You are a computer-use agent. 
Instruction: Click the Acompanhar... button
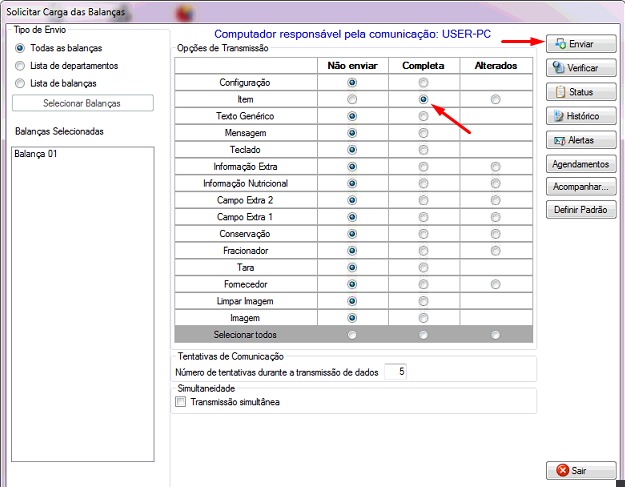coord(581,187)
